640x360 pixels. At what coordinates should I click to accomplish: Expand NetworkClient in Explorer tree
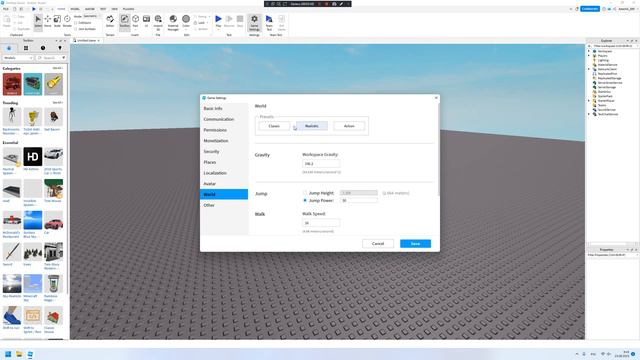[x=589, y=69]
